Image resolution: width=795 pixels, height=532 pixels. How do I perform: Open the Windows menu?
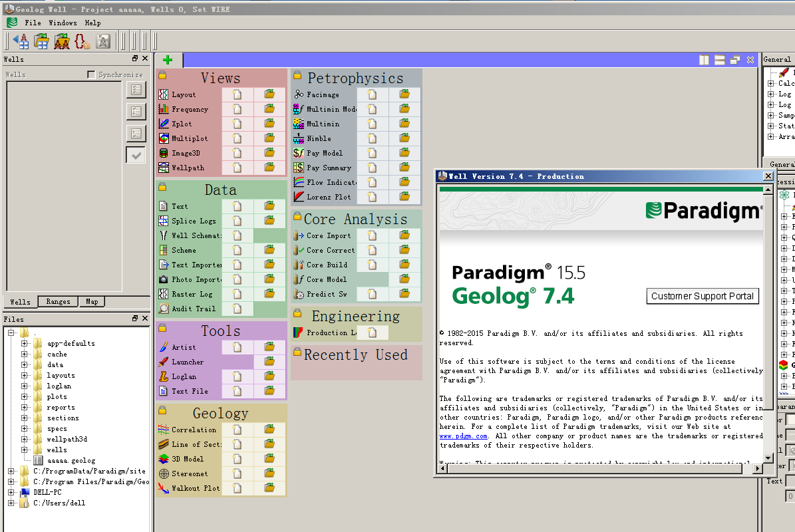click(x=63, y=23)
